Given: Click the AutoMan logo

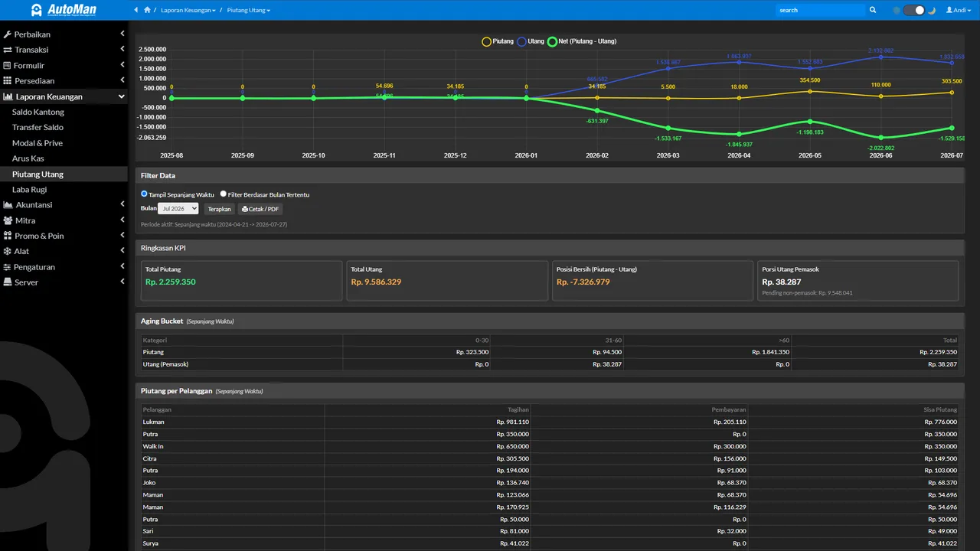Looking at the screenshot, I should click(64, 10).
